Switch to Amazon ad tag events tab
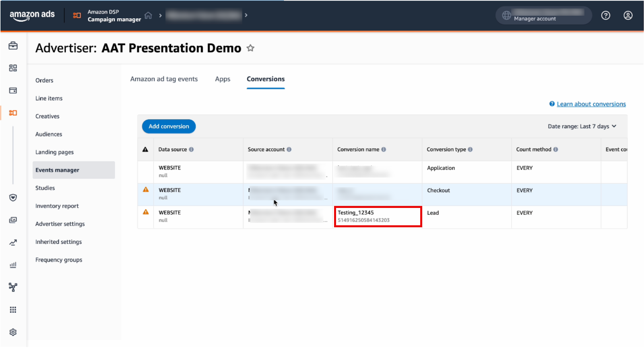644x349 pixels. tap(164, 79)
